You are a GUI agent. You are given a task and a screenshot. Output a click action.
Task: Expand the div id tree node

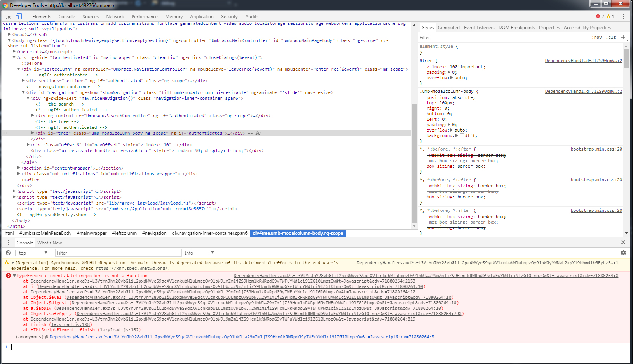33,133
